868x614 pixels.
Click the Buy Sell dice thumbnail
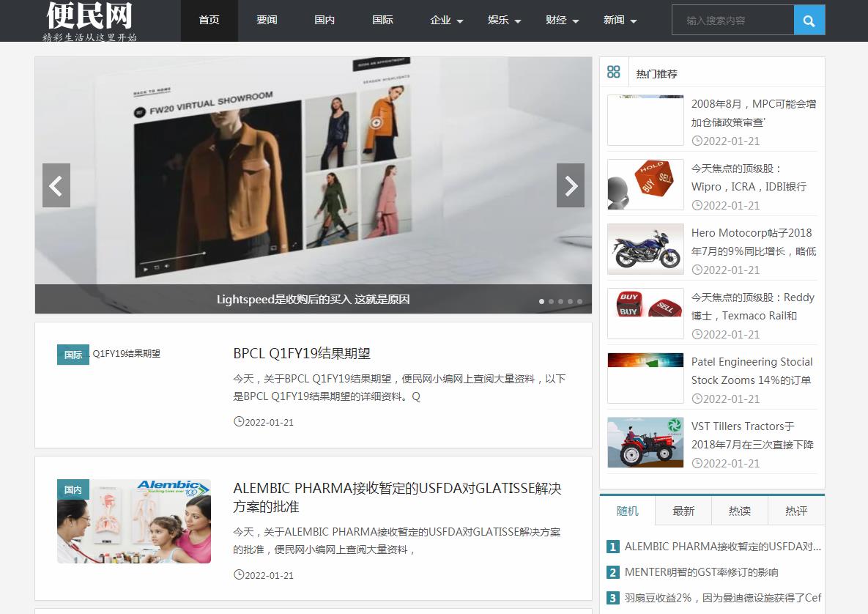645,314
